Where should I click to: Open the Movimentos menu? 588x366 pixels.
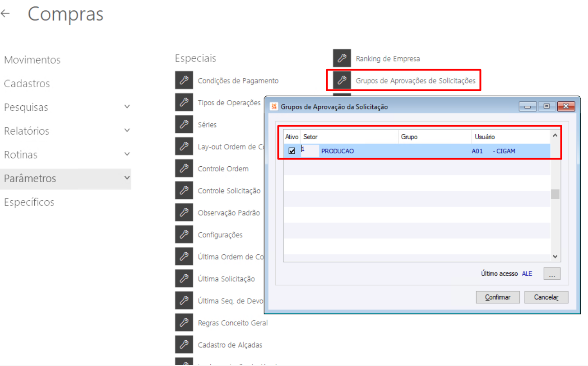(x=32, y=60)
